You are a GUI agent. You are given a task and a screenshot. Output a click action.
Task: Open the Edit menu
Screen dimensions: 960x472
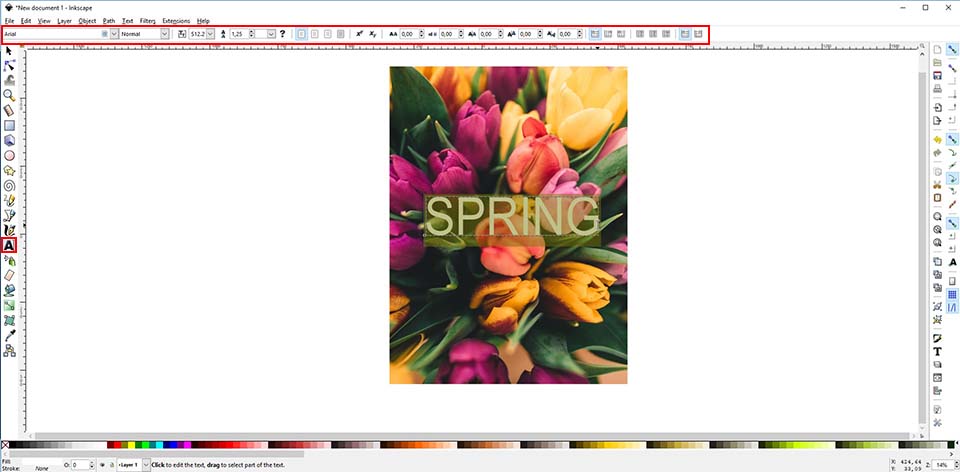[x=26, y=21]
